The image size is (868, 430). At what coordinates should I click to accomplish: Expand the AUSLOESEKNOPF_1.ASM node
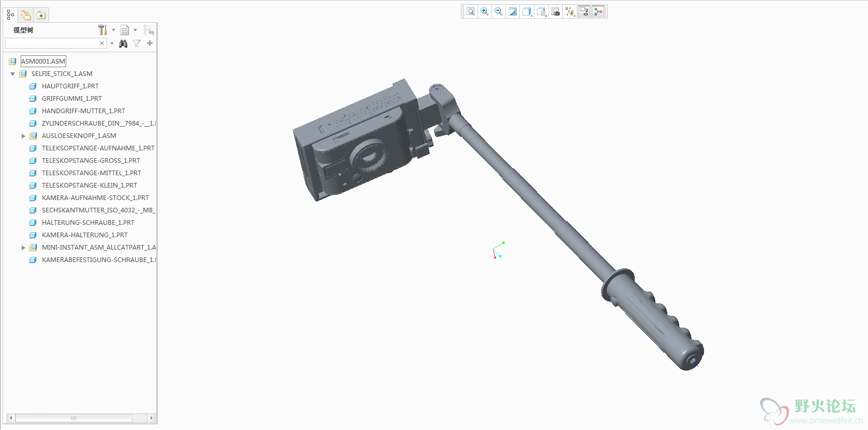point(23,136)
